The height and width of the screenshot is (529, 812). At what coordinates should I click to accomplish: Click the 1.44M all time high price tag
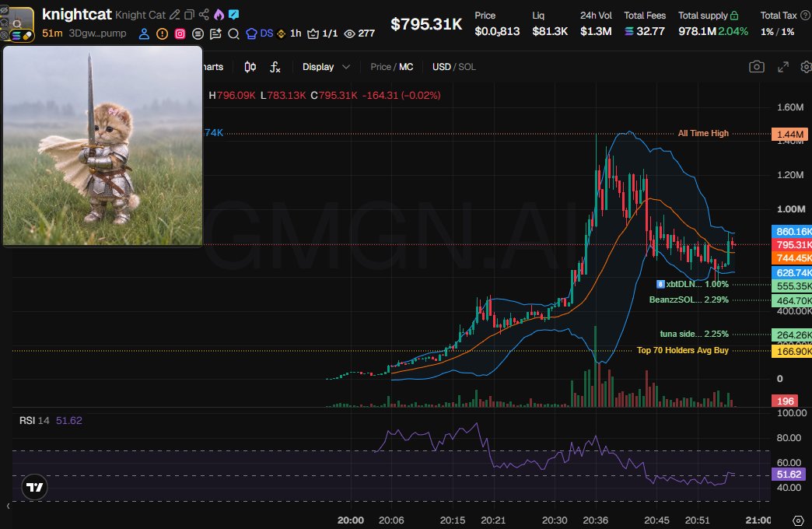point(790,134)
